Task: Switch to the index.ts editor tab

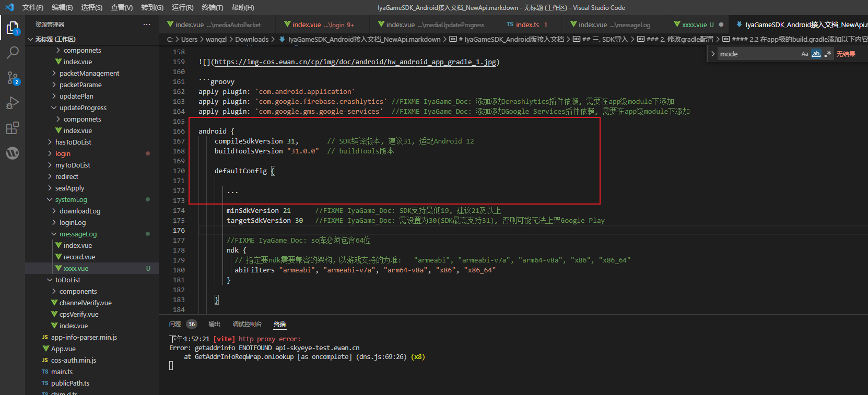Action: tap(527, 25)
